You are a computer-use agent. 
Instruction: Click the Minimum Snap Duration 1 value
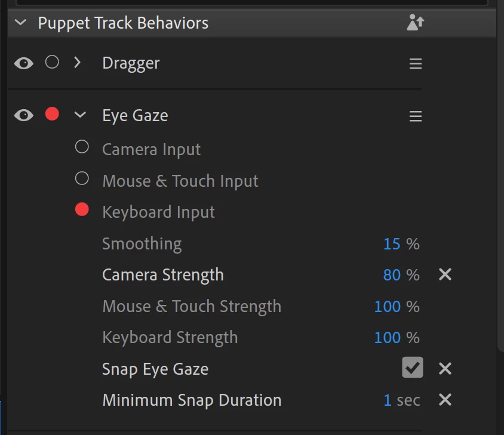[x=388, y=400]
